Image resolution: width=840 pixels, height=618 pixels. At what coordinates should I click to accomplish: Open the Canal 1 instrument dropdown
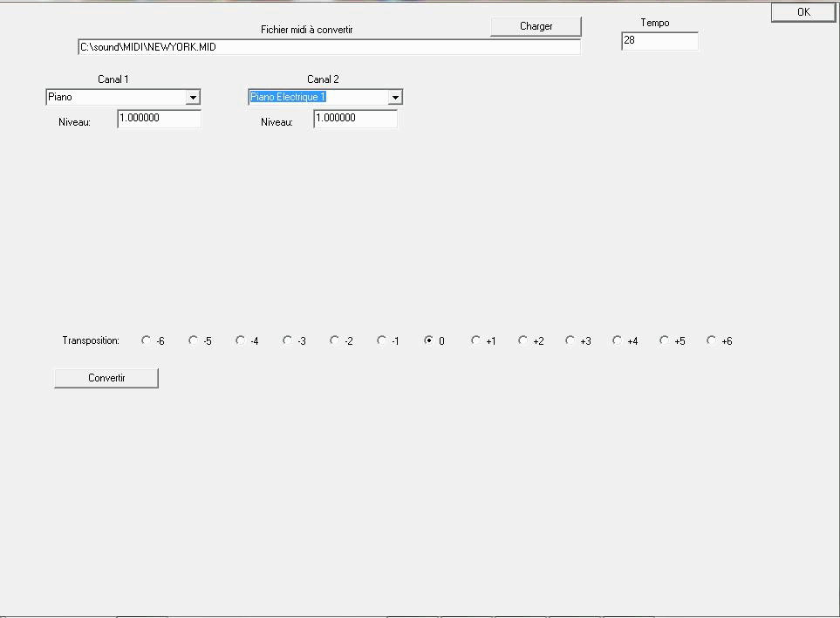pos(193,98)
